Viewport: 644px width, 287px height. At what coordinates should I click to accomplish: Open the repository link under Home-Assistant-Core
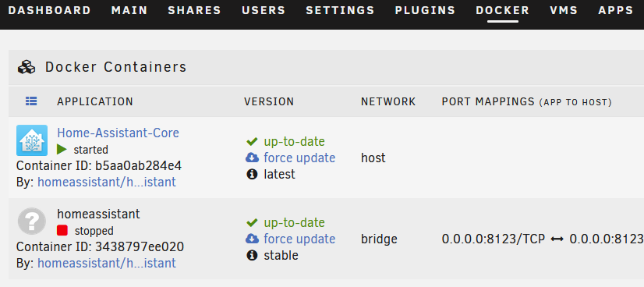coord(107,182)
